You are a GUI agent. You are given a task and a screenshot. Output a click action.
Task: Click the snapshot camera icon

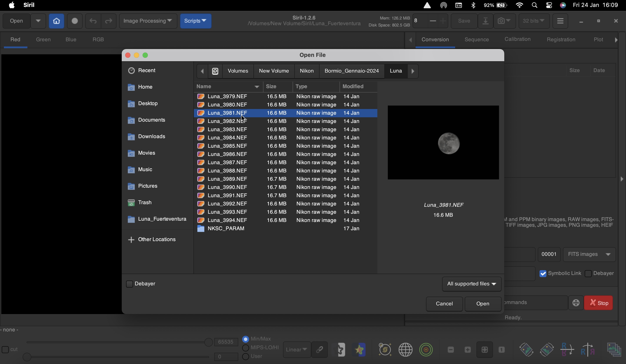[504, 21]
